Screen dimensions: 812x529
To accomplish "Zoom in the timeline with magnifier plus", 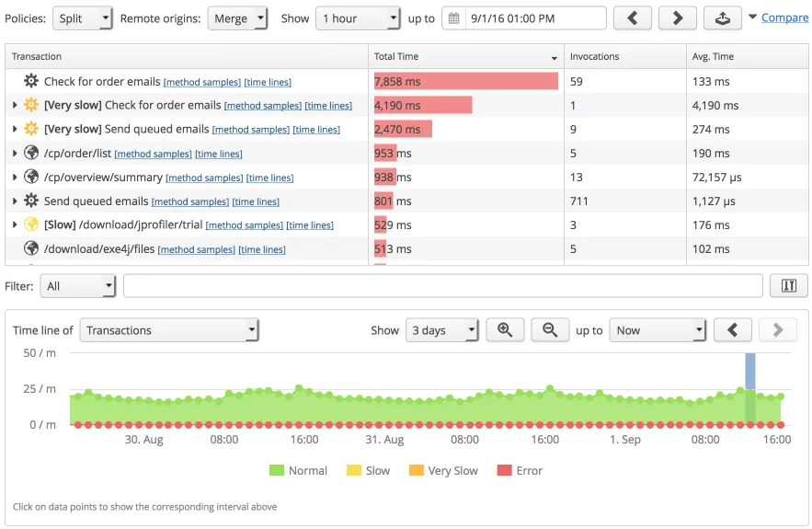I will point(505,330).
